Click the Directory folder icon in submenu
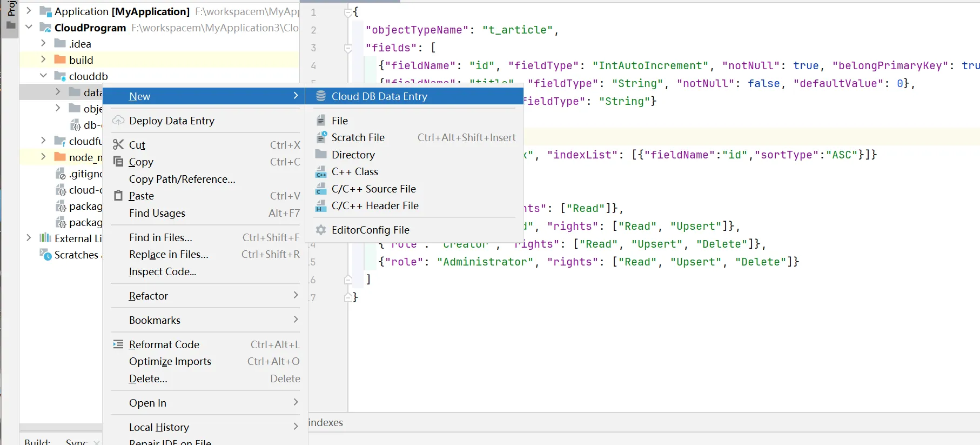The height and width of the screenshot is (445, 980). coord(321,155)
